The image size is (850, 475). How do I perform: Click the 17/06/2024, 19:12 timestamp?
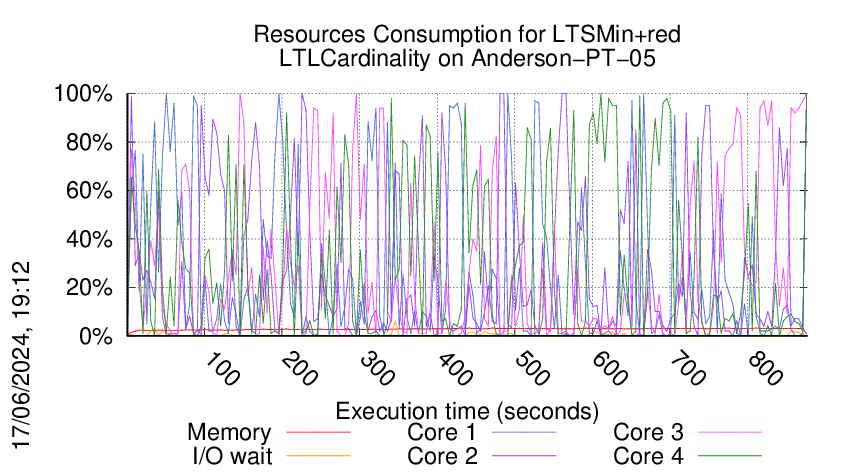click(22, 355)
